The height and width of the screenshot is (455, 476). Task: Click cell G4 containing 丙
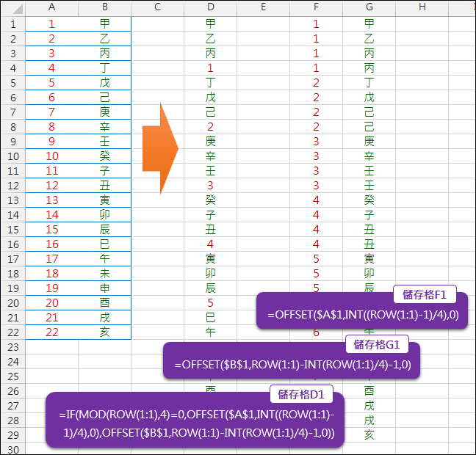coord(369,68)
